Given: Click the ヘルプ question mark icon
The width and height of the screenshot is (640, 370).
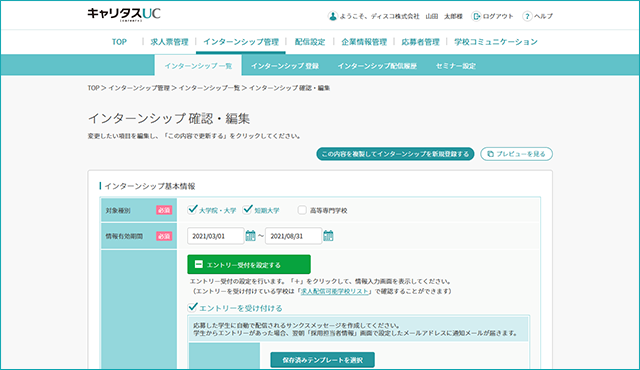Looking at the screenshot, I should (x=527, y=16).
